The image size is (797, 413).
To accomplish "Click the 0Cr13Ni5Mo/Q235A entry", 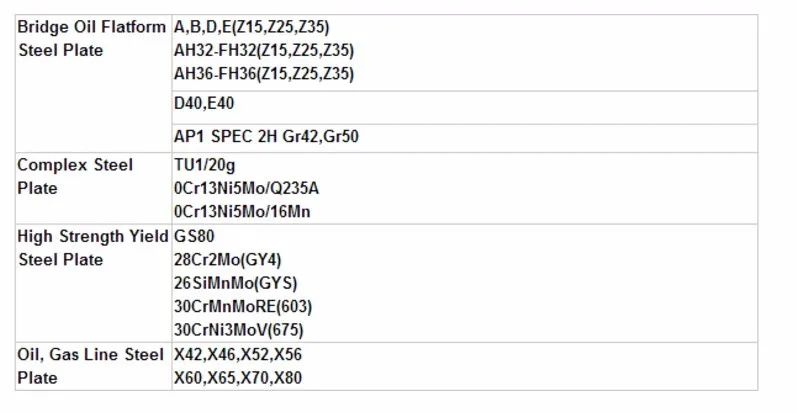I will (247, 188).
